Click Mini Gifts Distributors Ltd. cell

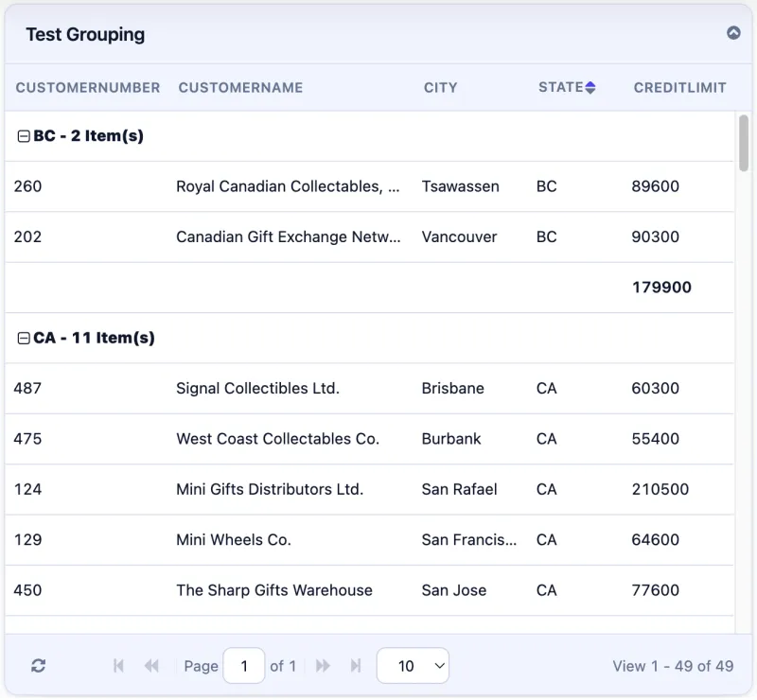[x=270, y=489]
